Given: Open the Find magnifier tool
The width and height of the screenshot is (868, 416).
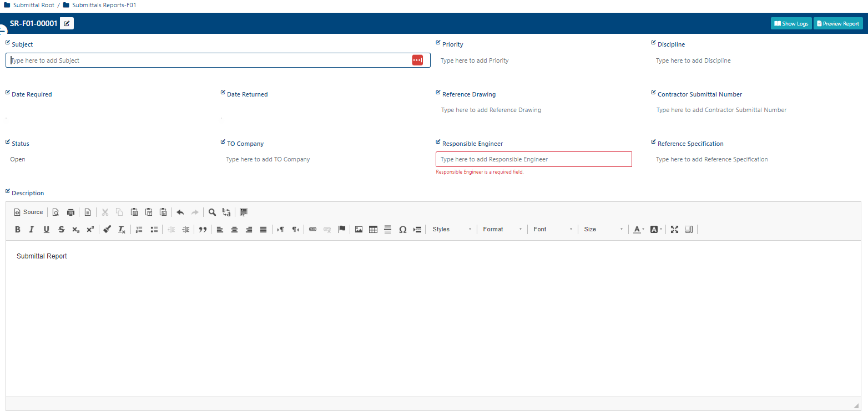Looking at the screenshot, I should coord(212,212).
